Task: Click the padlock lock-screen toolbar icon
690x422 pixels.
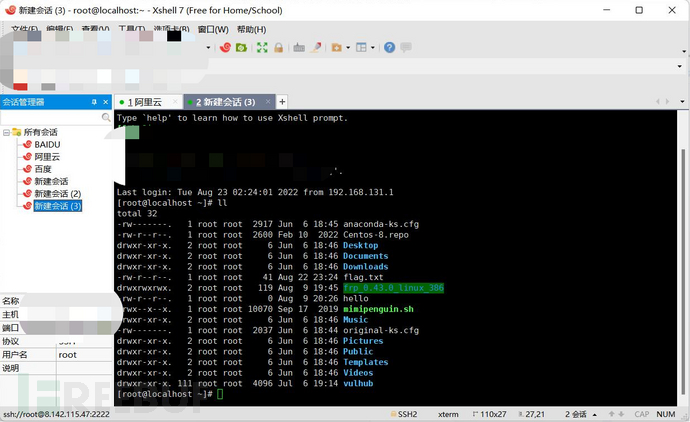Action: point(279,48)
